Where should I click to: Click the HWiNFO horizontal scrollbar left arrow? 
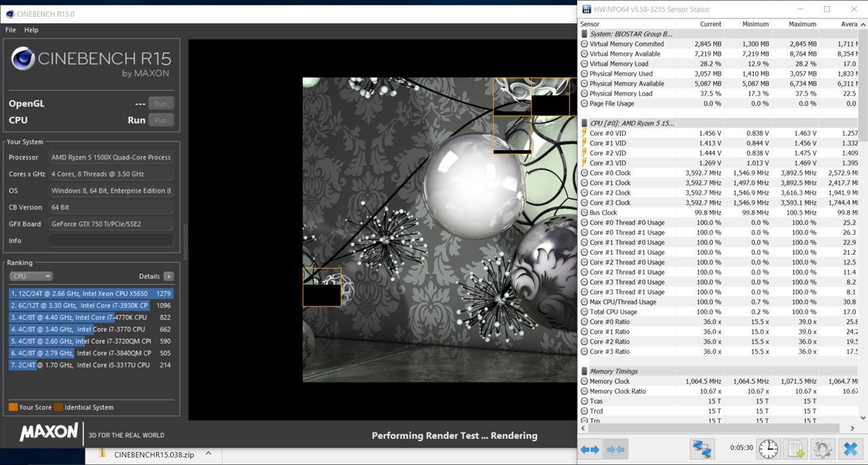pyautogui.click(x=583, y=428)
